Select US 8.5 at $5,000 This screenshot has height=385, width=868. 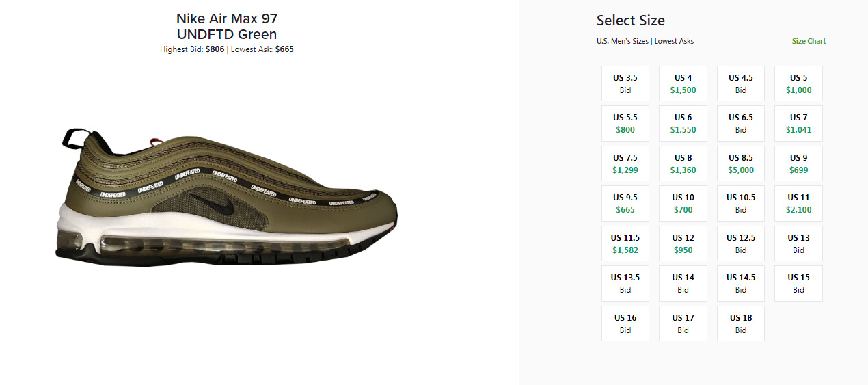(x=741, y=163)
